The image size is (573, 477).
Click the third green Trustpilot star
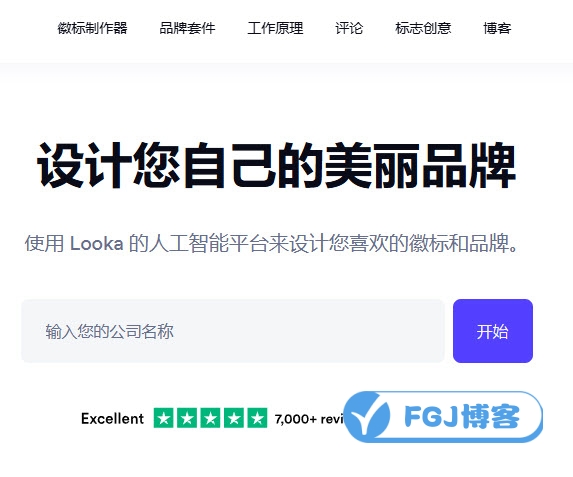210,418
